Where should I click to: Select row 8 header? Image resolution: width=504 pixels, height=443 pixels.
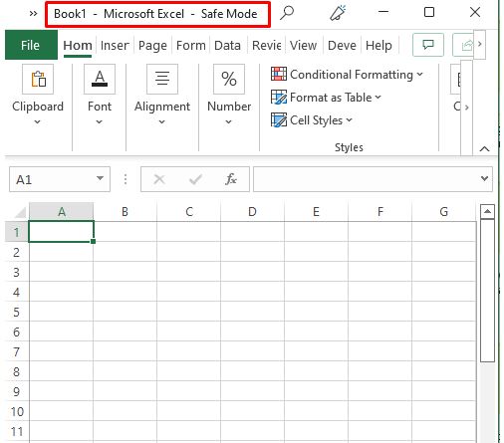[x=17, y=371]
